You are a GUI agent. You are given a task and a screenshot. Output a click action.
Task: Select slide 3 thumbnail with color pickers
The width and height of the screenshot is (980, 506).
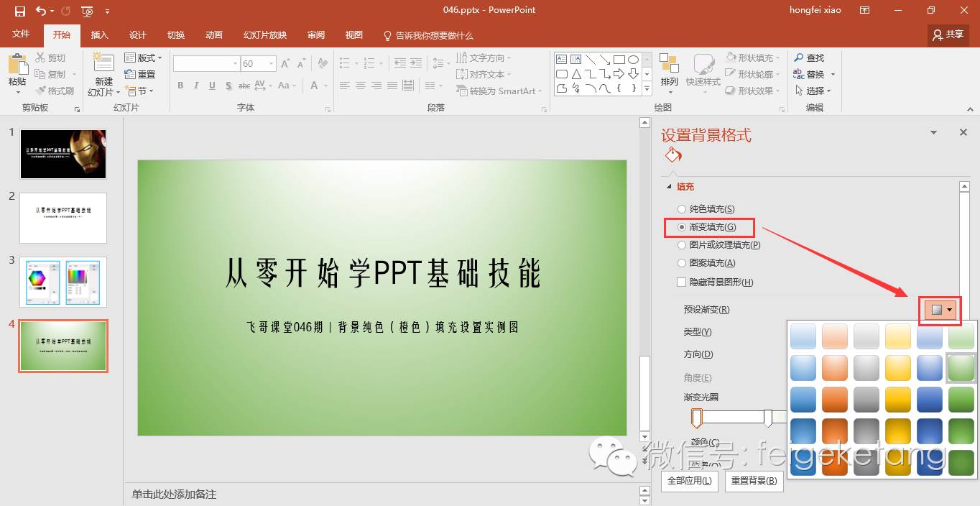63,282
